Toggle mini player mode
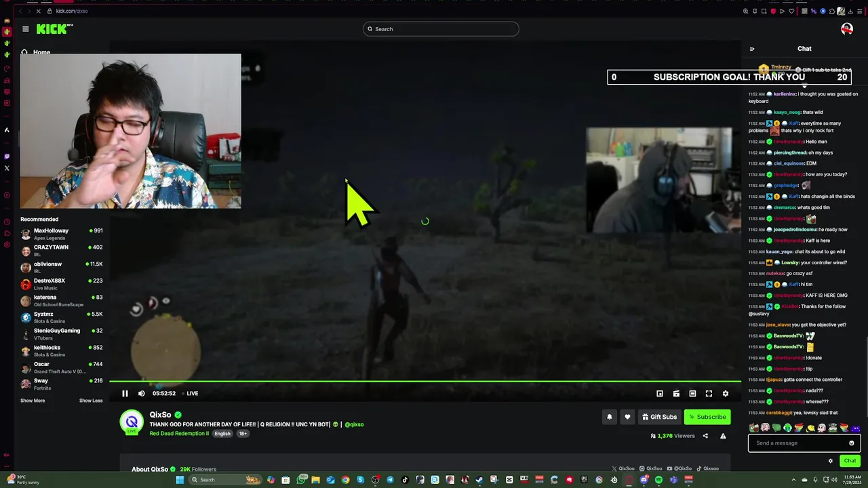 pyautogui.click(x=660, y=393)
